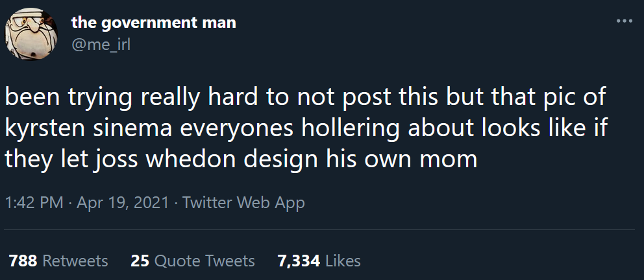View the 788 Retweets list

(58, 261)
